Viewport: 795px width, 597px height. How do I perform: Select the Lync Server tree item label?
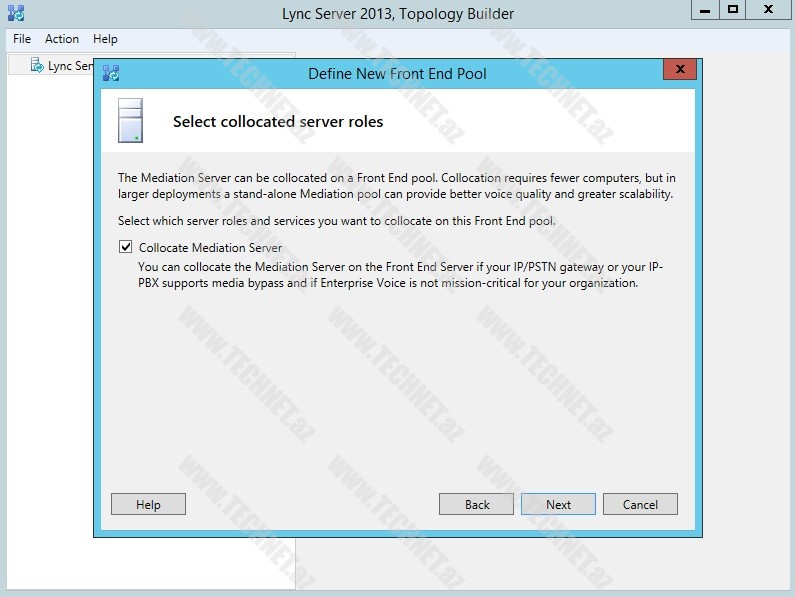tap(70, 66)
